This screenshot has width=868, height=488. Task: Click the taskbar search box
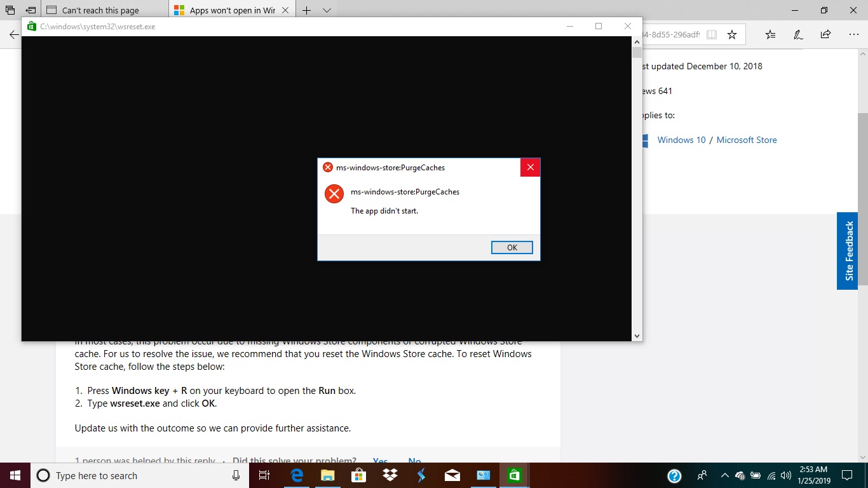tap(140, 475)
